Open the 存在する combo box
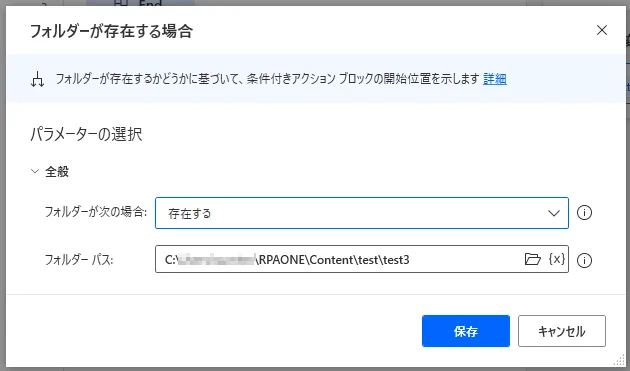The image size is (630, 371). point(362,213)
